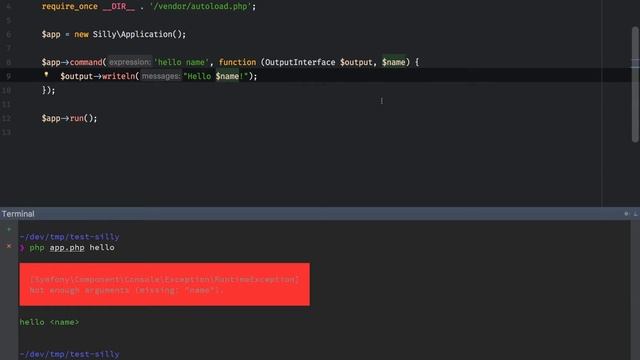Click the 'hello' argument in terminal command
Image resolution: width=640 pixels, height=360 pixels.
point(102,247)
